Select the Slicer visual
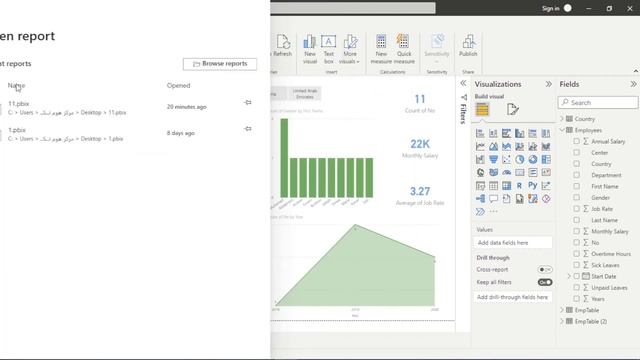The height and width of the screenshot is (360, 640). click(x=480, y=186)
